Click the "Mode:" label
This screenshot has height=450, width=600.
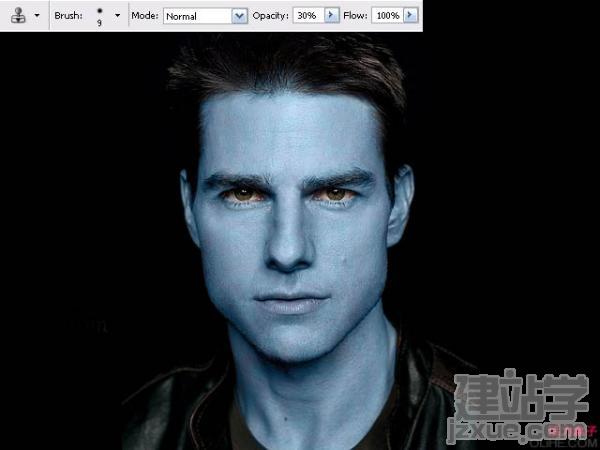[x=145, y=16]
